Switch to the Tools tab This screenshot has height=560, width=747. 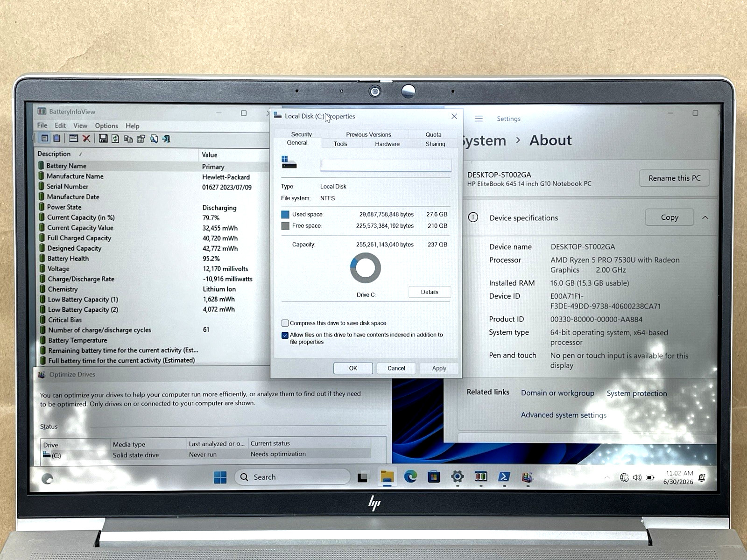(340, 144)
